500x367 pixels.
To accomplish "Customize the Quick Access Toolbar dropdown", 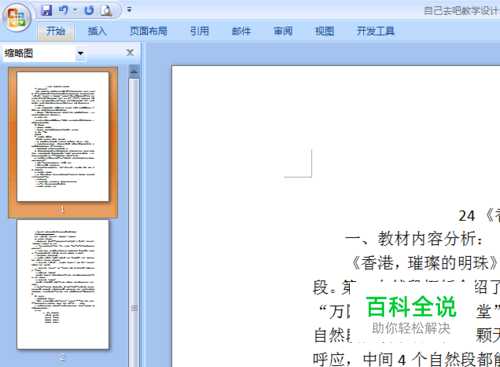I will [x=129, y=10].
